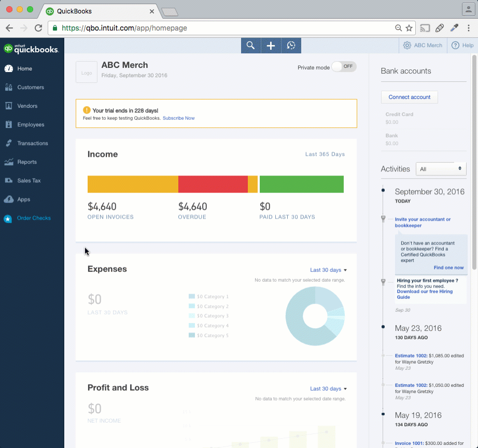Click the gear icon beside ABC Merch
Screen dimensions: 478x448
407,46
